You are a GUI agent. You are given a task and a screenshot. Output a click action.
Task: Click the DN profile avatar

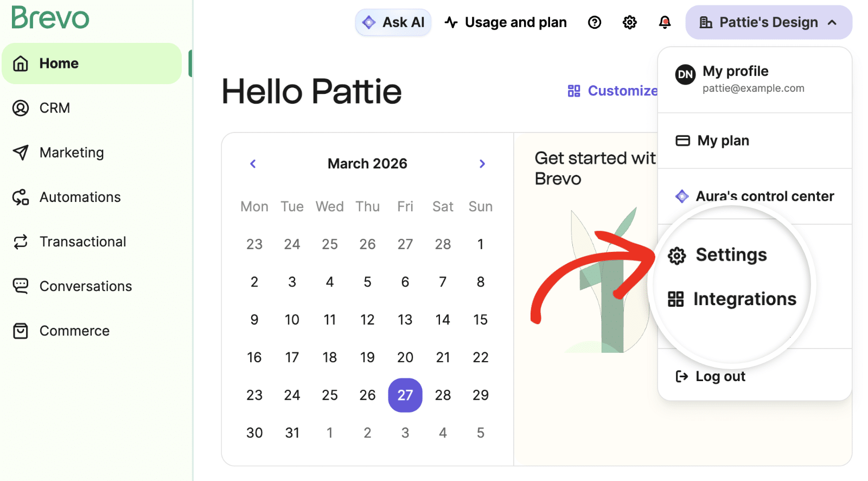pos(685,74)
